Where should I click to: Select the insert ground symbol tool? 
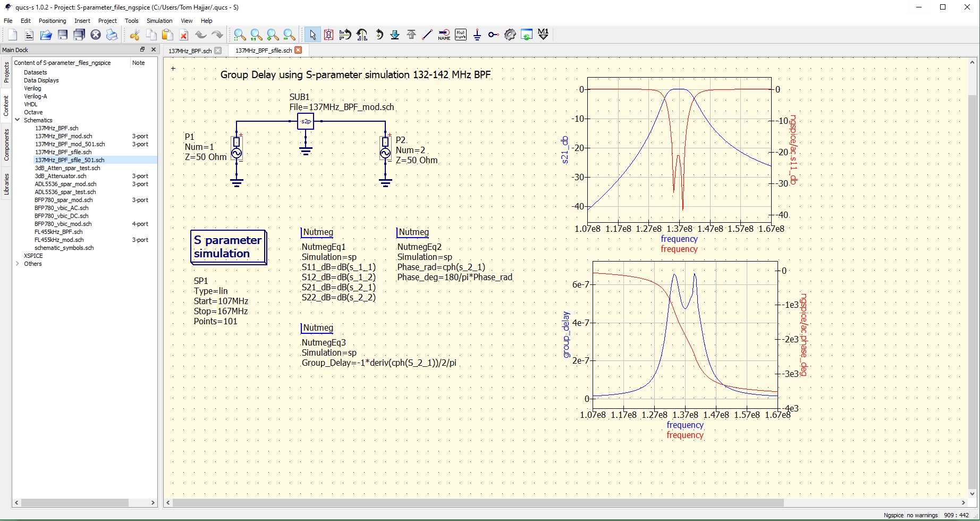click(477, 35)
